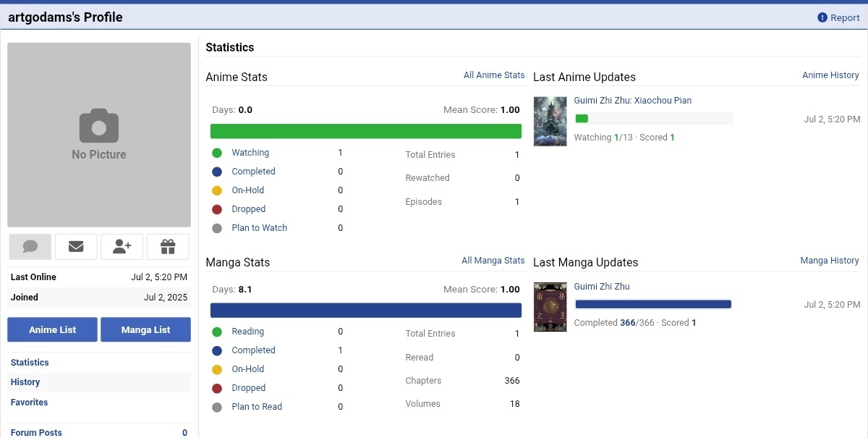Viewport: 868px width, 438px height.
Task: Send a message via envelope icon
Action: (76, 247)
